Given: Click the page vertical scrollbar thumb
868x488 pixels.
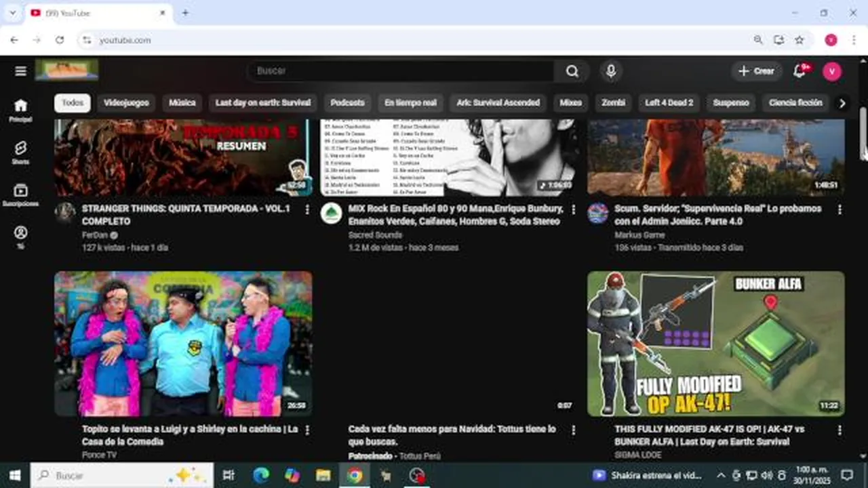Looking at the screenshot, I should (x=863, y=133).
